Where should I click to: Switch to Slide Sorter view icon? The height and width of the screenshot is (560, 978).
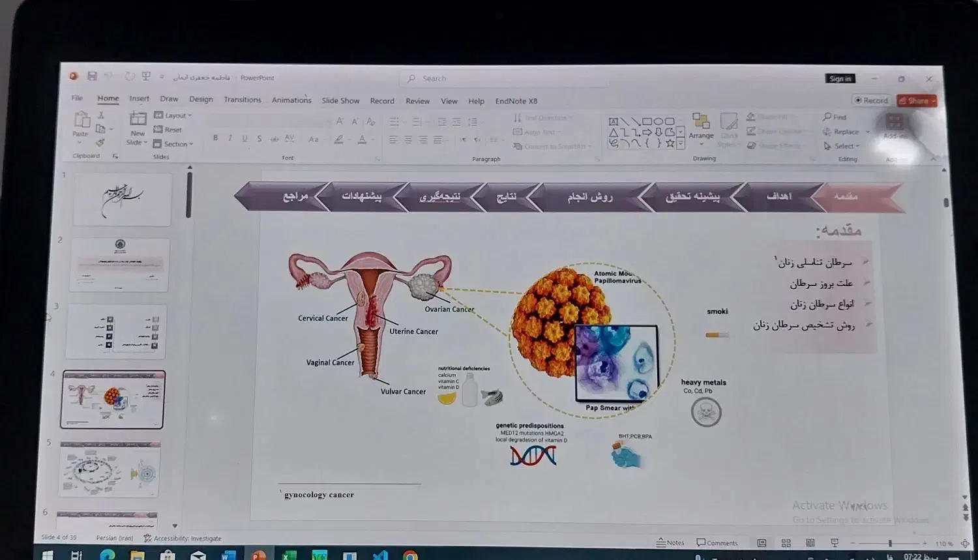coord(786,543)
